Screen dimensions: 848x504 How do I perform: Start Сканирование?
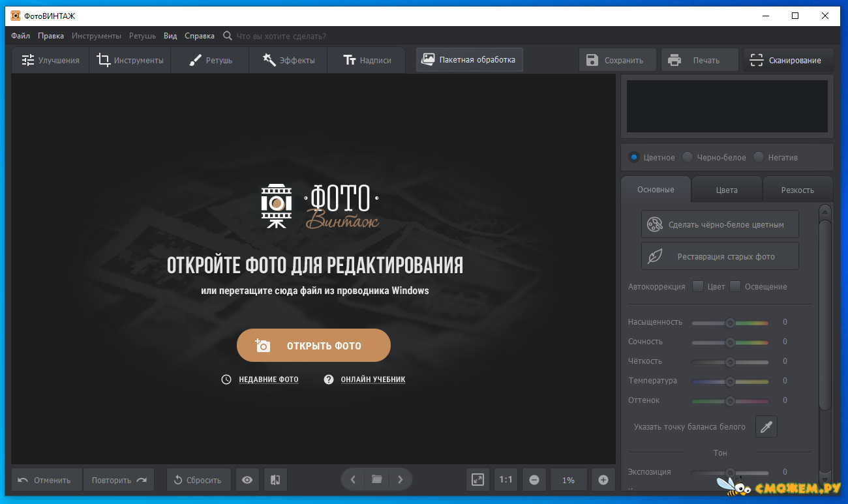[788, 60]
